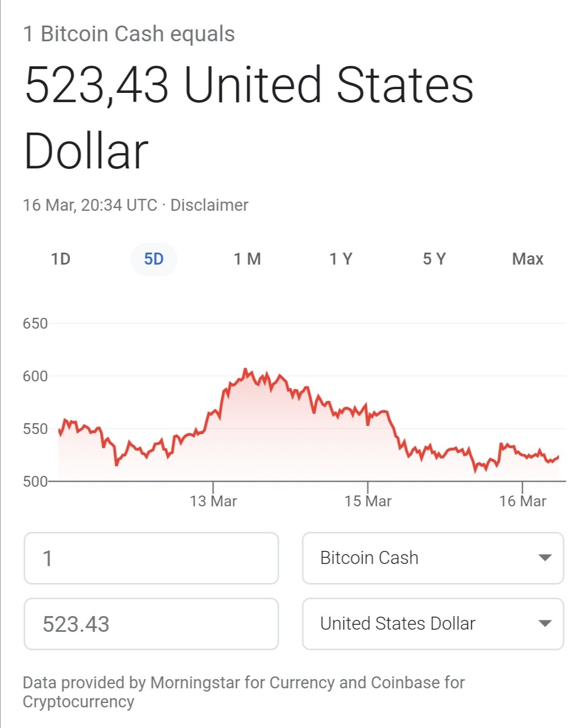Open the Bitcoin Cash currency selector
This screenshot has height=728, width=587.
click(433, 558)
